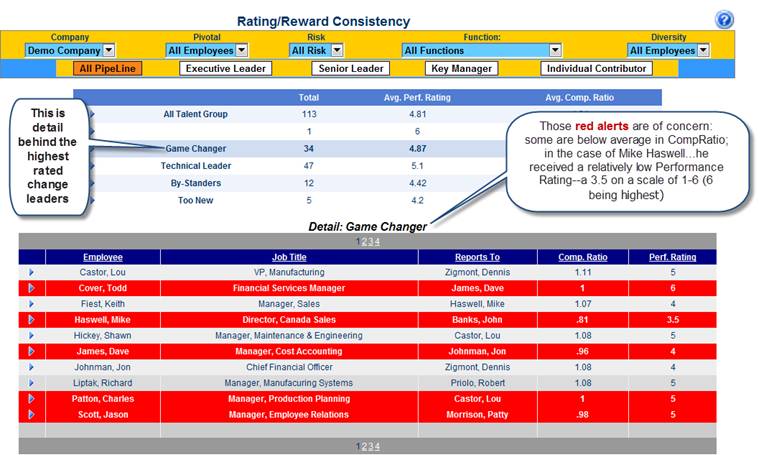This screenshot has height=455, width=779.
Task: Click the Avg. Perf. Rating summary header
Action: [x=417, y=98]
